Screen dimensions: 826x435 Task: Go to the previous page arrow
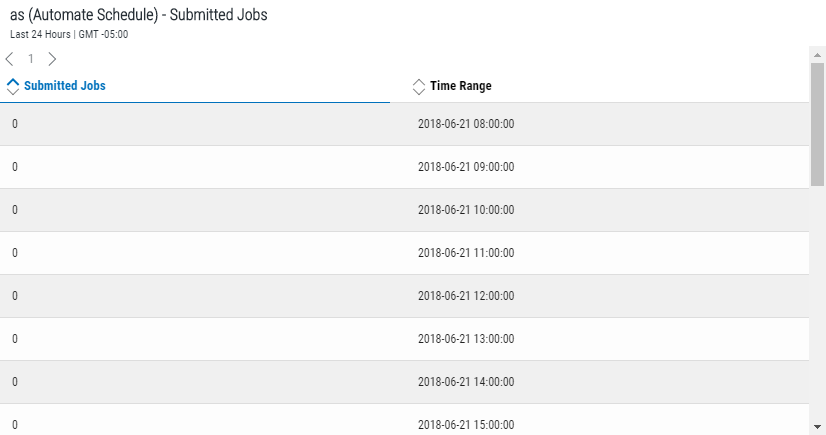click(10, 59)
